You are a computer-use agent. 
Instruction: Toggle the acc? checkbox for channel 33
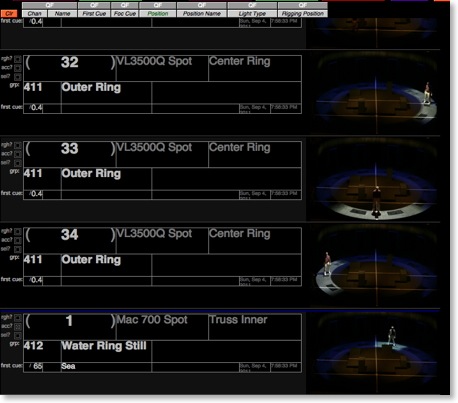point(18,154)
